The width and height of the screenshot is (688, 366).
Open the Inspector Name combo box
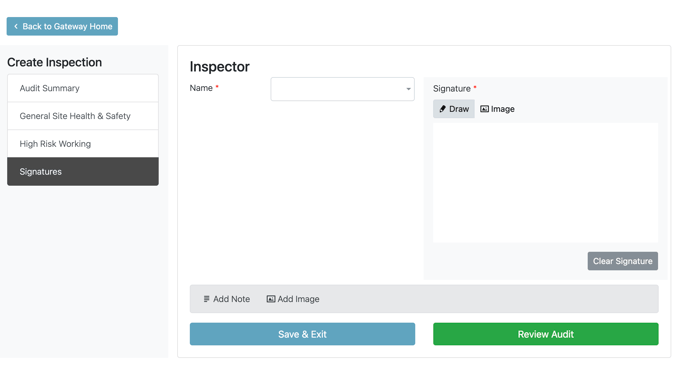click(342, 89)
